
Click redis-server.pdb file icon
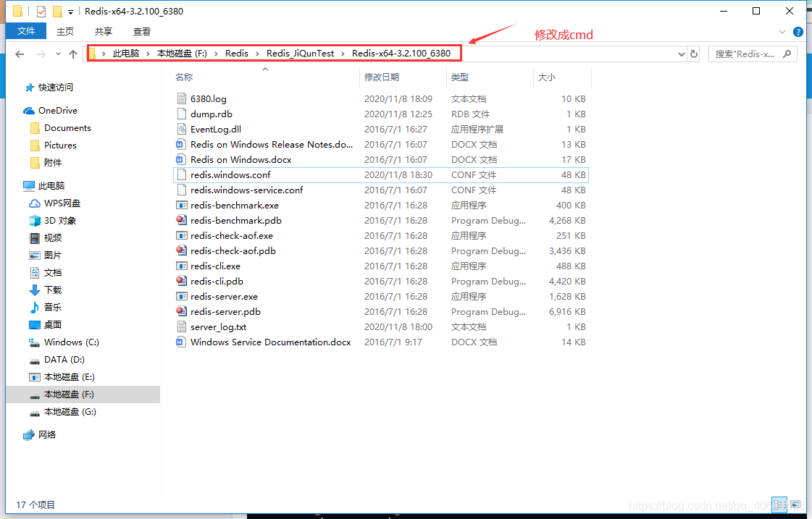coord(181,311)
